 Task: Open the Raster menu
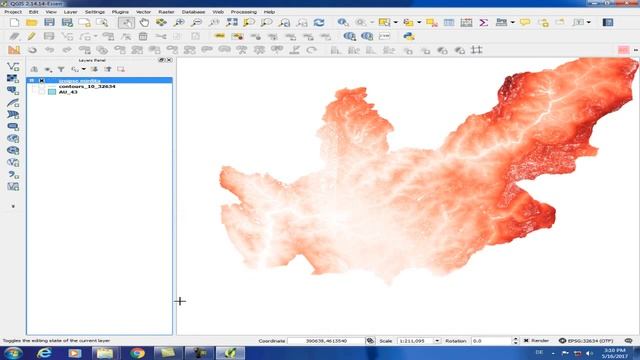tap(166, 12)
